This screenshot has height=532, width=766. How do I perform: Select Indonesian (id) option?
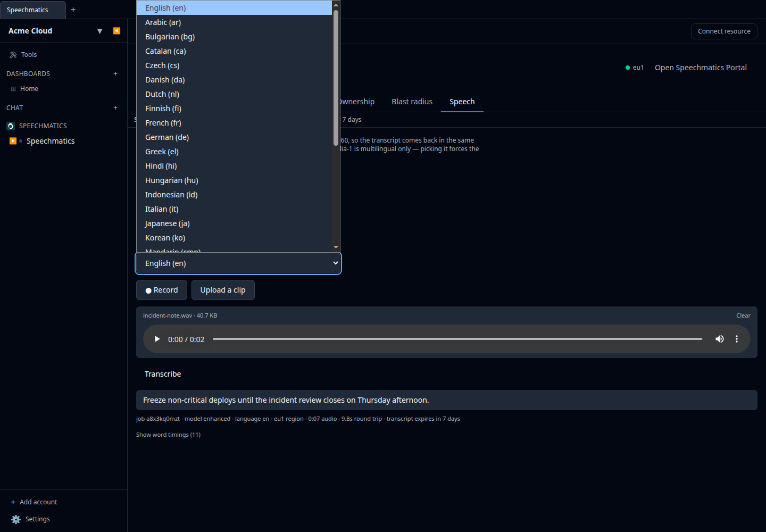pyautogui.click(x=234, y=195)
